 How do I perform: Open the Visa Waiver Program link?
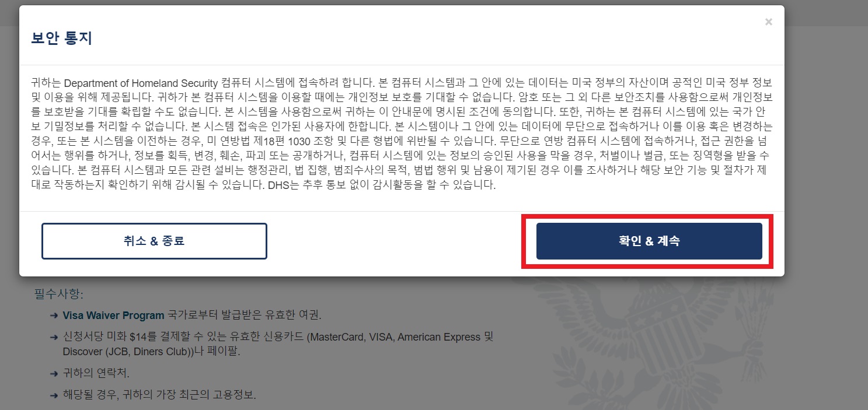113,316
